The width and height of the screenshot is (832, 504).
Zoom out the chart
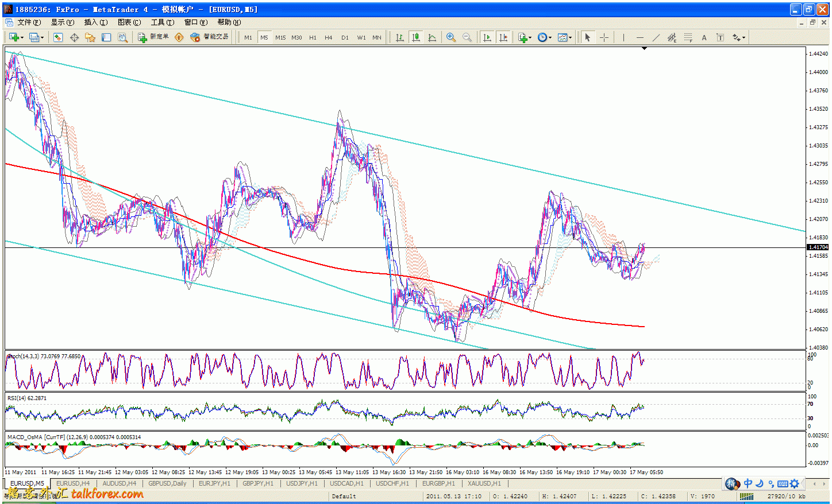[x=467, y=37]
